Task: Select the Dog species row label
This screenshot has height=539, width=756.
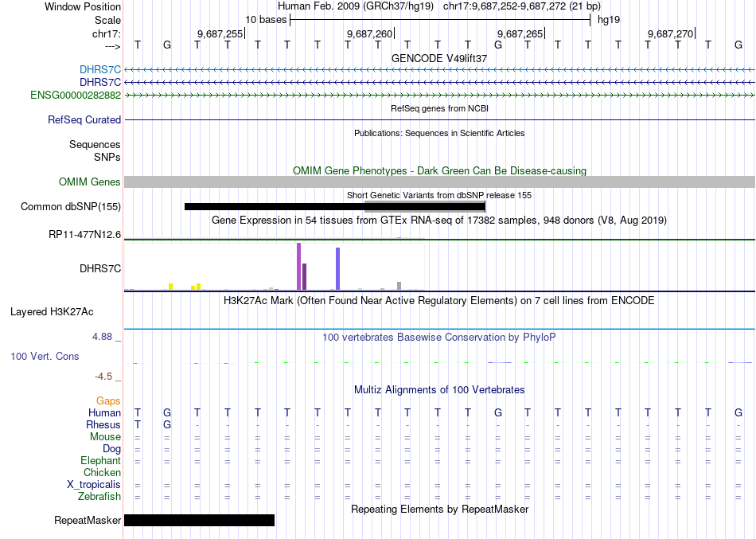Action: (112, 449)
